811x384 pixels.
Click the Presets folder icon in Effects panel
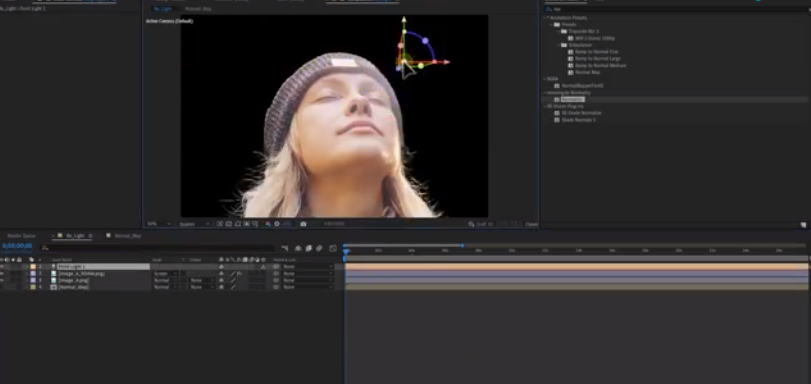[557, 24]
